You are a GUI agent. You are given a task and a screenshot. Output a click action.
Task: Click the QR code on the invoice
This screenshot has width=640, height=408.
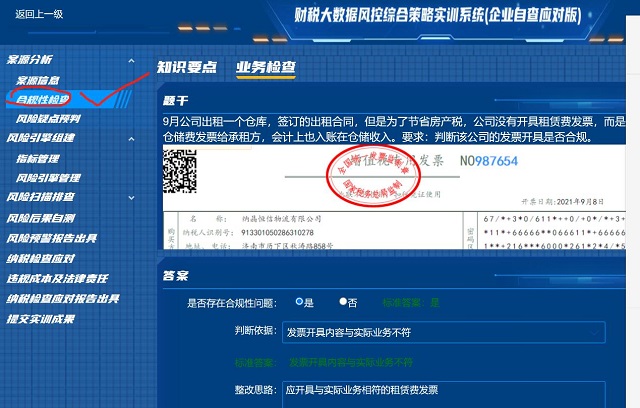(x=180, y=164)
